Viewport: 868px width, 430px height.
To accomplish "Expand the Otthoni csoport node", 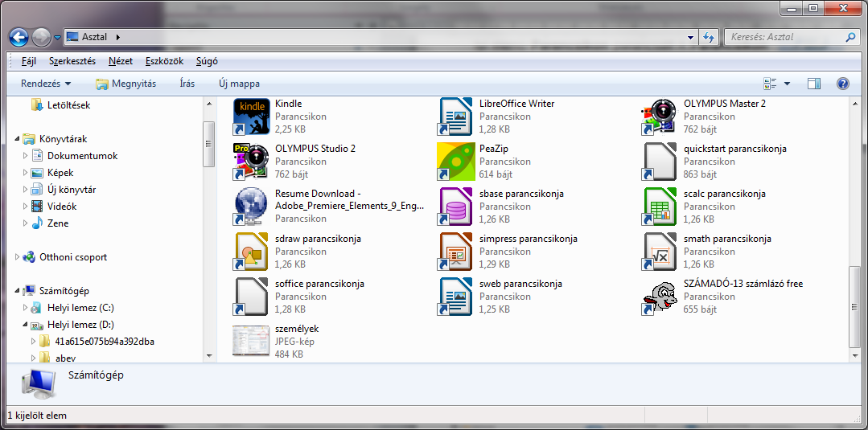I will point(17,256).
